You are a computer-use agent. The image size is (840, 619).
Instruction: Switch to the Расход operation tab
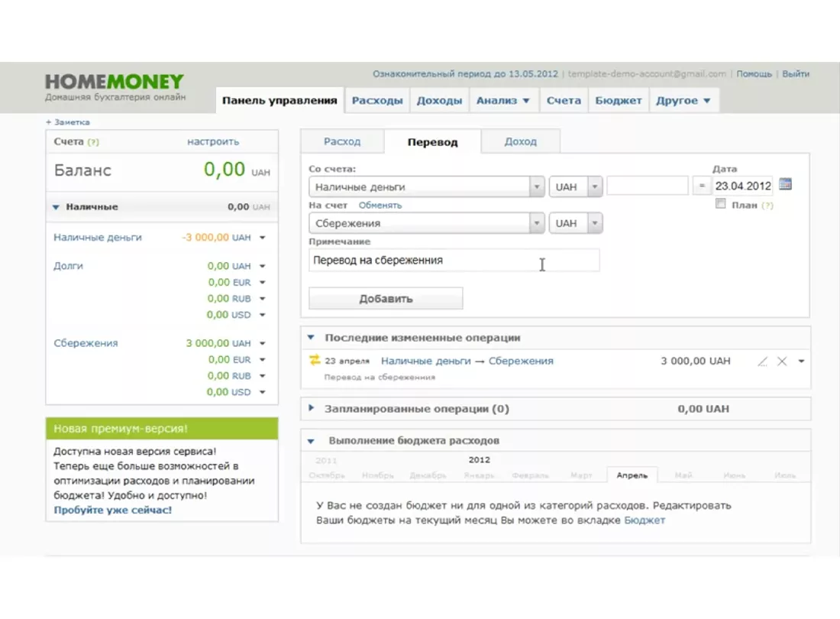pos(342,141)
